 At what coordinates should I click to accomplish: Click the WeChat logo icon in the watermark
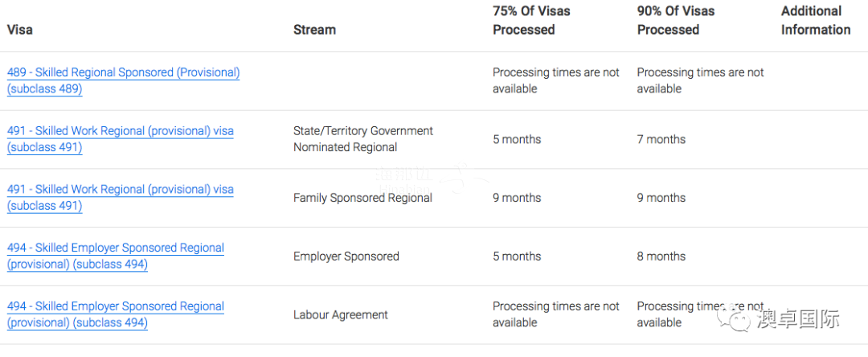tap(739, 318)
